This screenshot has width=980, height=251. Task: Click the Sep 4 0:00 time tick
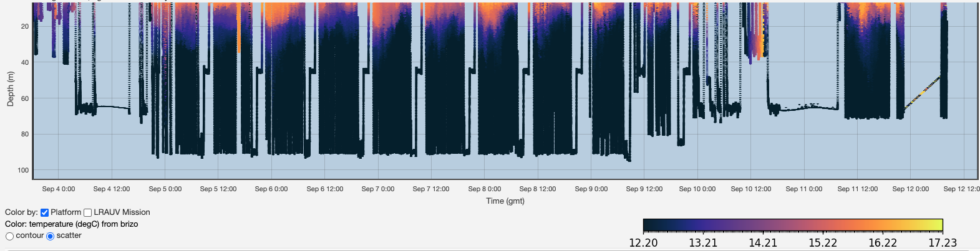[59, 189]
